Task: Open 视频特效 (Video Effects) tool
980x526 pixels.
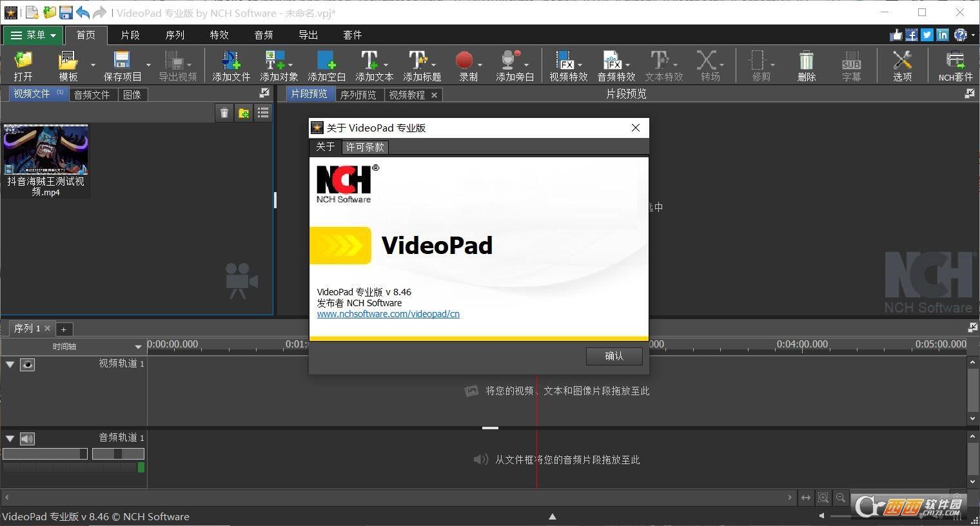Action: point(565,61)
